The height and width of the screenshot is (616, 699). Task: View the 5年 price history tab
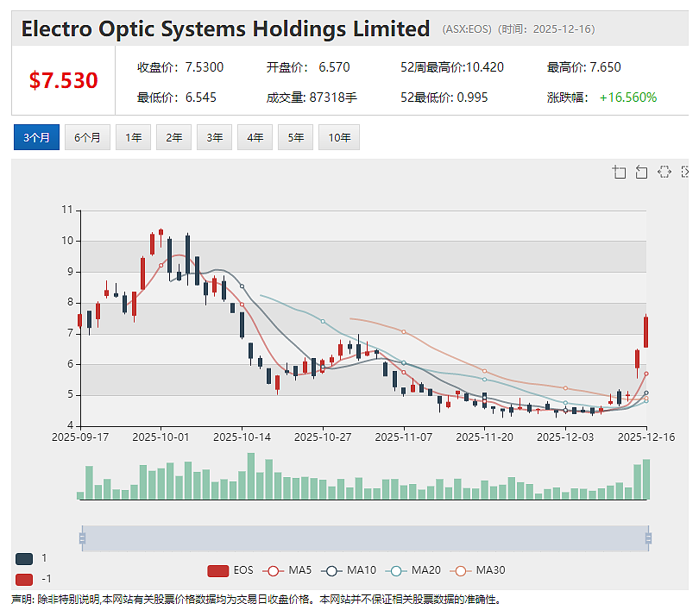coord(295,137)
